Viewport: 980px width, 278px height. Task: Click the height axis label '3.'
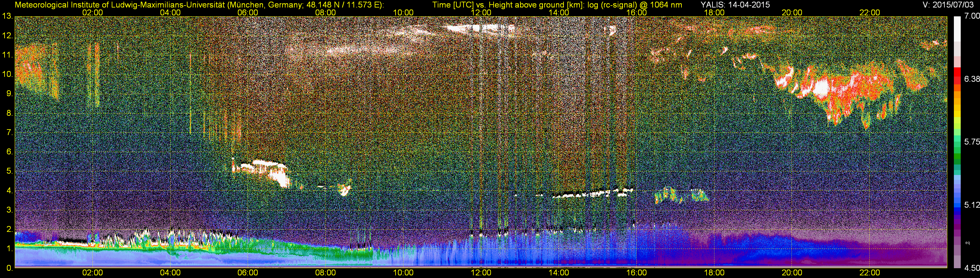pos(9,210)
